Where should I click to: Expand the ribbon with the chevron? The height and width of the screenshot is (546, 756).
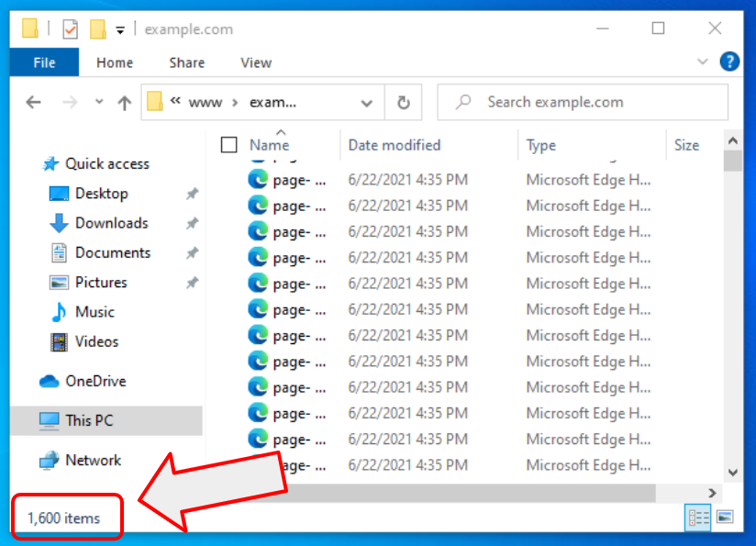(703, 61)
